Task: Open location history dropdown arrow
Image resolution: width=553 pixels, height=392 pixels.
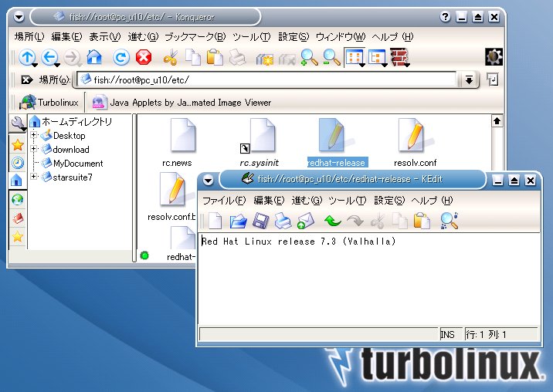Action: [x=469, y=80]
